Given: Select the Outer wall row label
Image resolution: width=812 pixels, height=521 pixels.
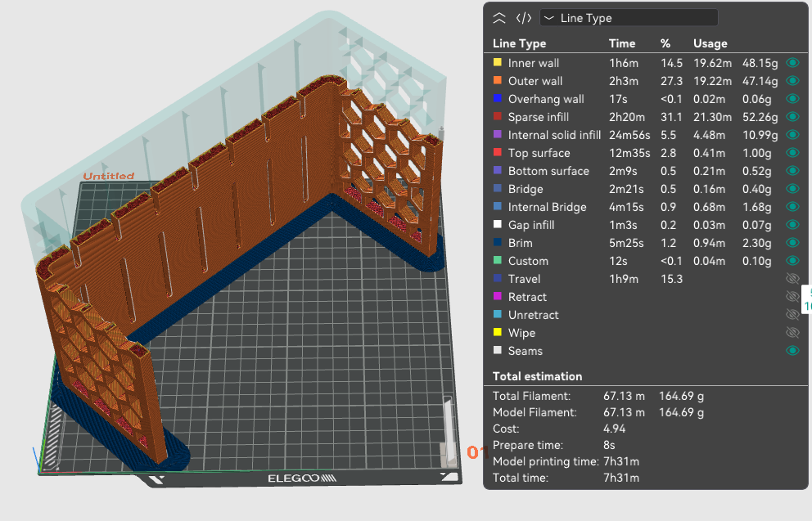Looking at the screenshot, I should [x=535, y=81].
